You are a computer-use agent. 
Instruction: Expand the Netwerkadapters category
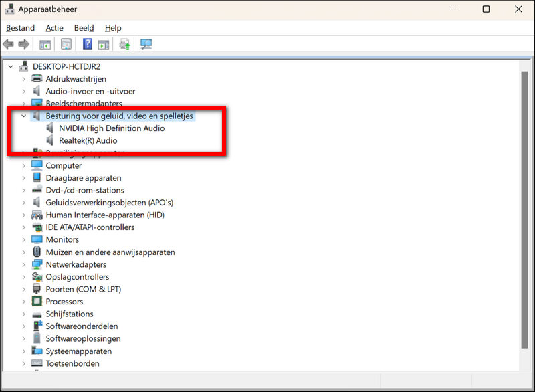pos(23,265)
